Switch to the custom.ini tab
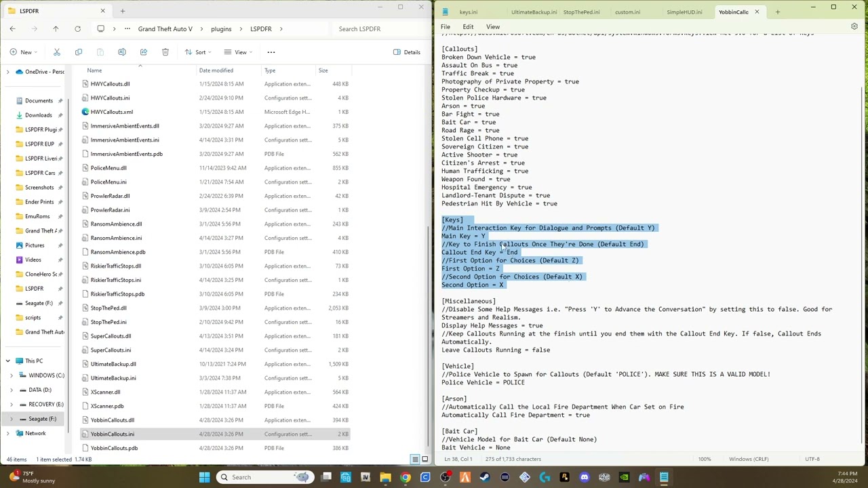Viewport: 868px width, 488px height. pyautogui.click(x=627, y=12)
